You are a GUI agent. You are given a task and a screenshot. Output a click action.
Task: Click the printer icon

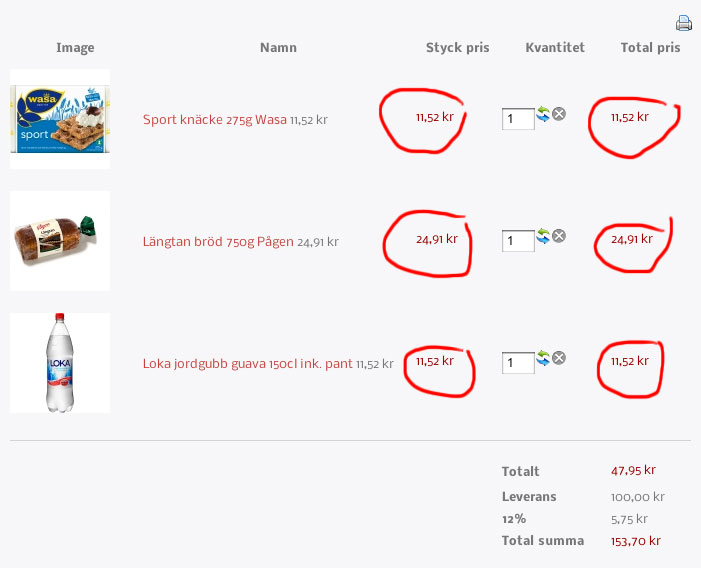click(x=684, y=23)
